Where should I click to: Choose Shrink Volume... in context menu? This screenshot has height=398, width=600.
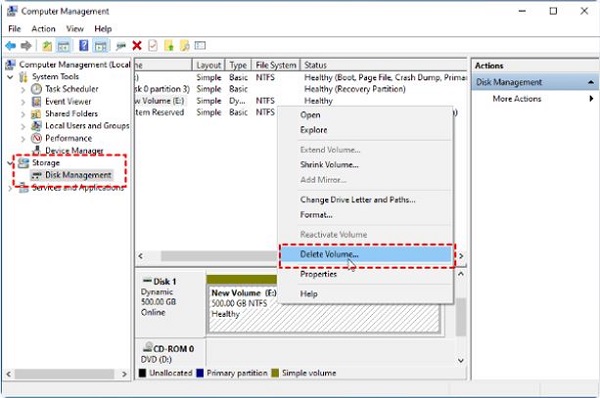point(365,165)
